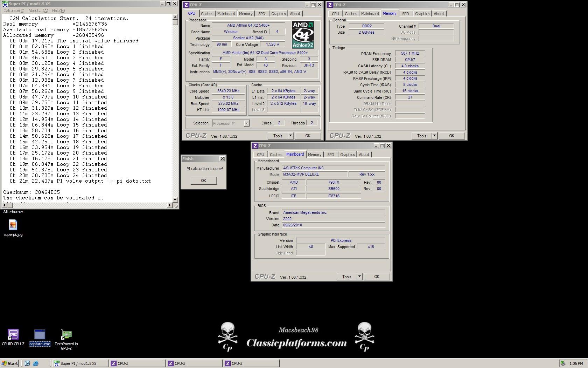The width and height of the screenshot is (588, 368).
Task: Open the Help menu in Super PI
Action: pos(58,11)
